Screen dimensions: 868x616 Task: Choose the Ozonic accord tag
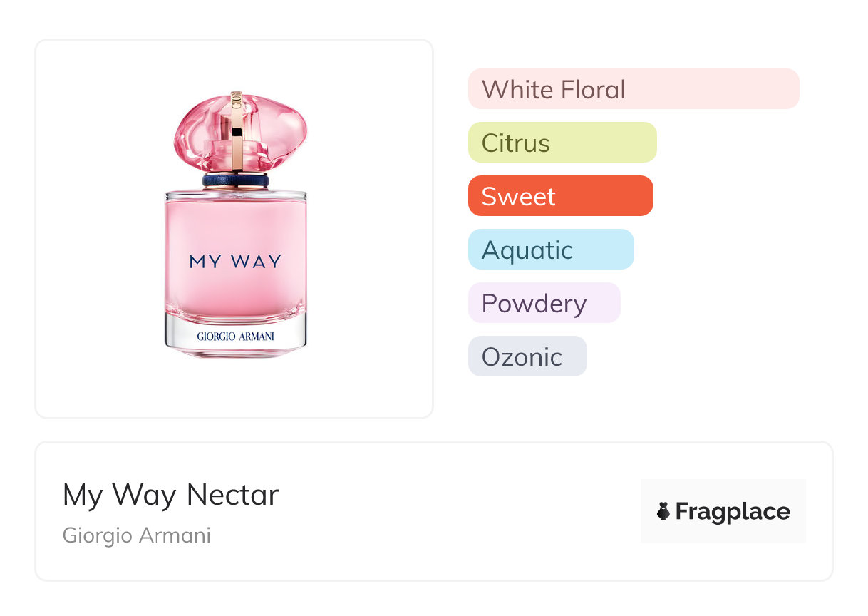(x=527, y=356)
